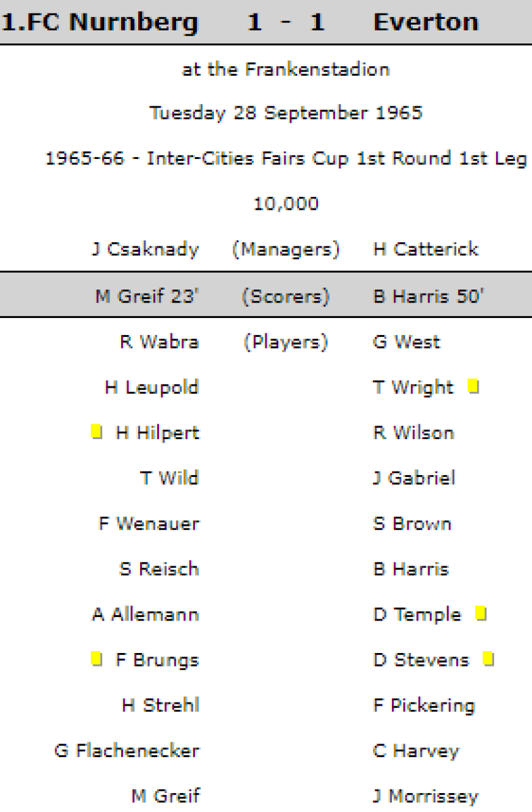Click the Frankenstadion venue text

(x=286, y=69)
